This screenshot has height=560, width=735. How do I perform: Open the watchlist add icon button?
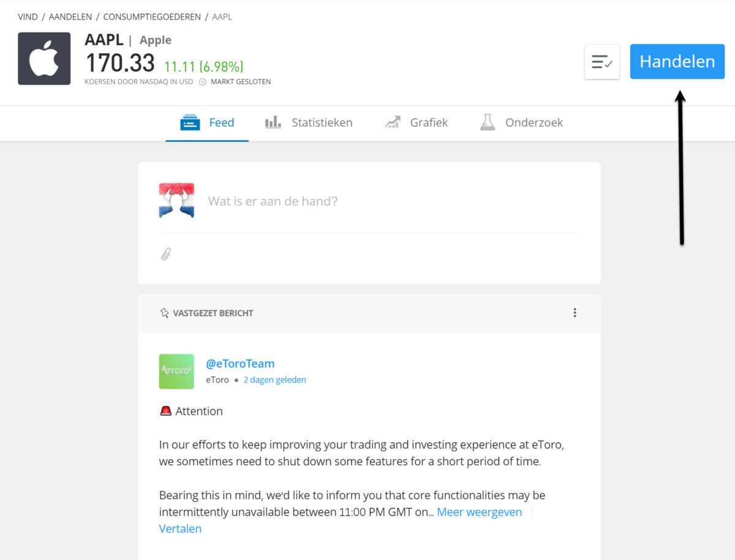602,62
